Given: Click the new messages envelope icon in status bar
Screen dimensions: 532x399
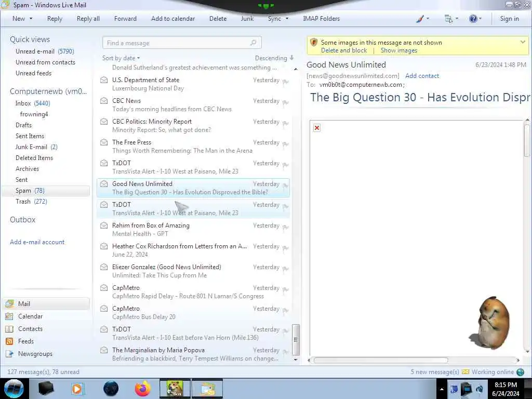Looking at the screenshot, I should click(465, 372).
